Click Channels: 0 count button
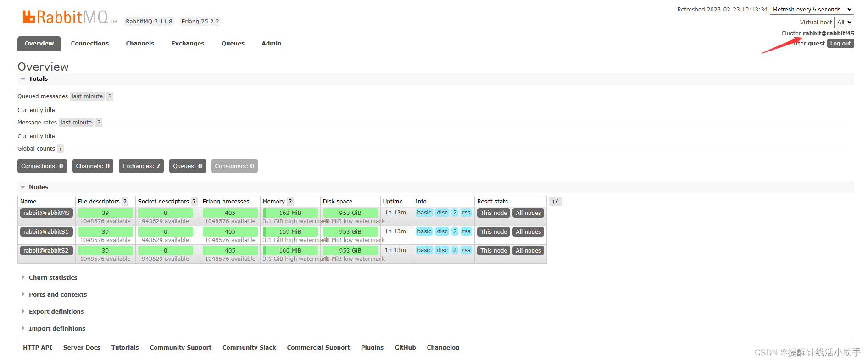 [93, 166]
